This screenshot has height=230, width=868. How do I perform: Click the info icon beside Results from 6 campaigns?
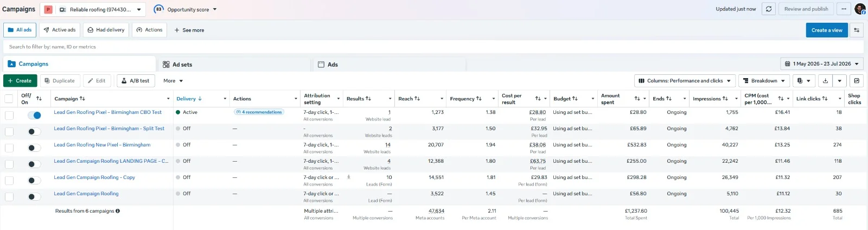118,211
